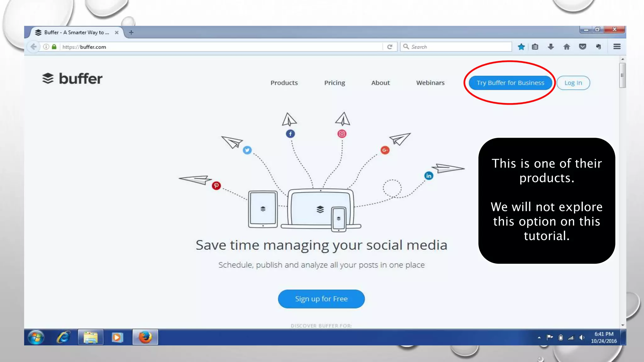644x362 pixels.
Task: Click the scrollbar up arrow
Action: (x=622, y=59)
